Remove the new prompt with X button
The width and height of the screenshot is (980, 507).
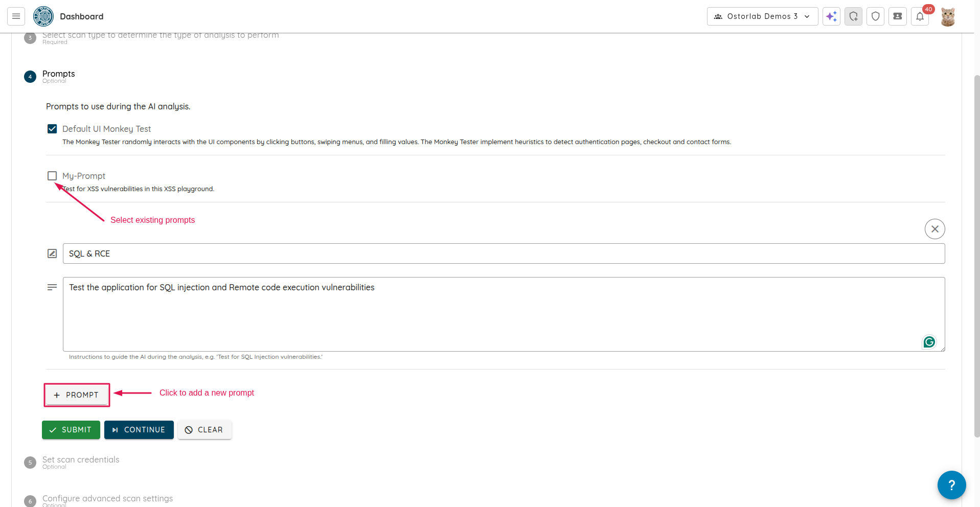pyautogui.click(x=935, y=229)
